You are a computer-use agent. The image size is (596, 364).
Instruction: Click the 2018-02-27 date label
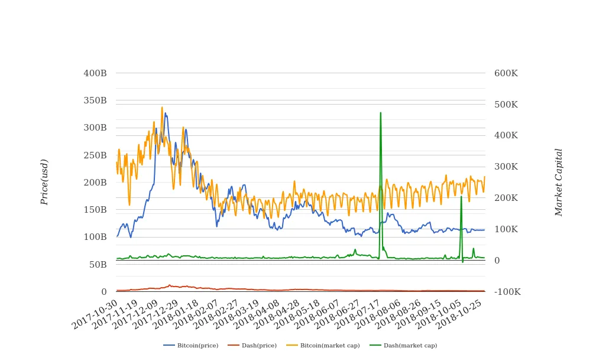coord(216,314)
